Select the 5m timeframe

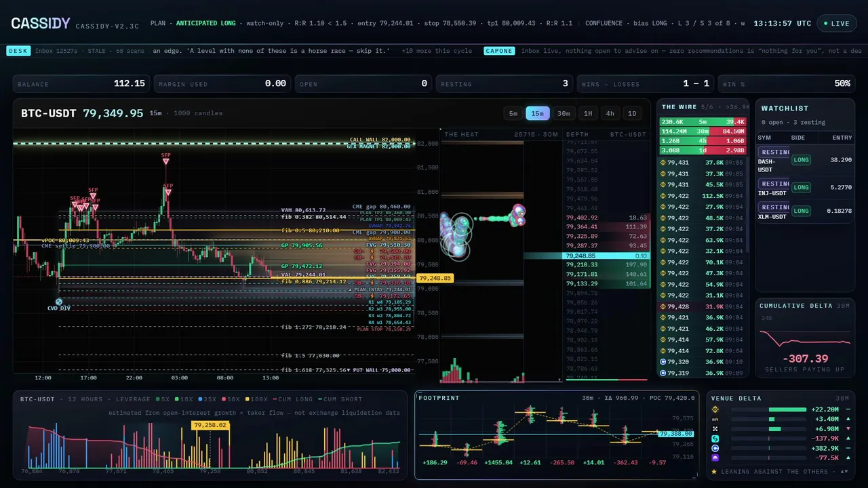click(x=513, y=113)
